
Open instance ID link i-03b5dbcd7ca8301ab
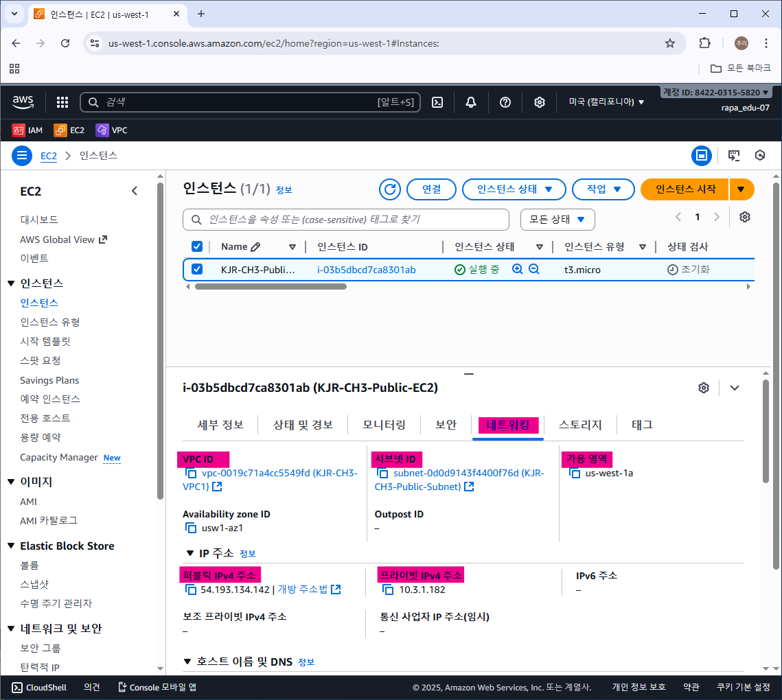click(367, 270)
